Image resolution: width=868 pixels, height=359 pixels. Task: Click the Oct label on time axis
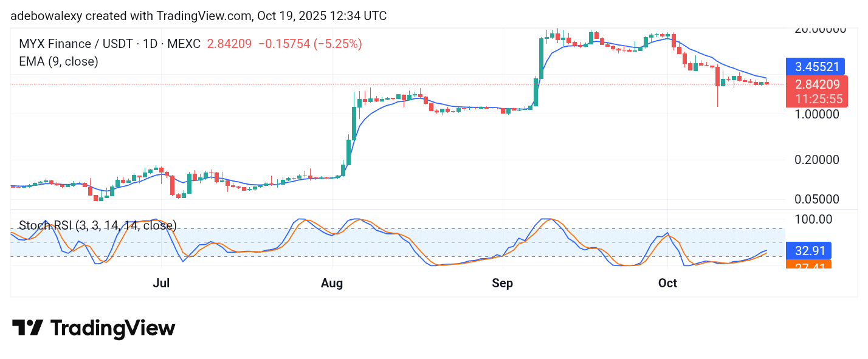667,283
